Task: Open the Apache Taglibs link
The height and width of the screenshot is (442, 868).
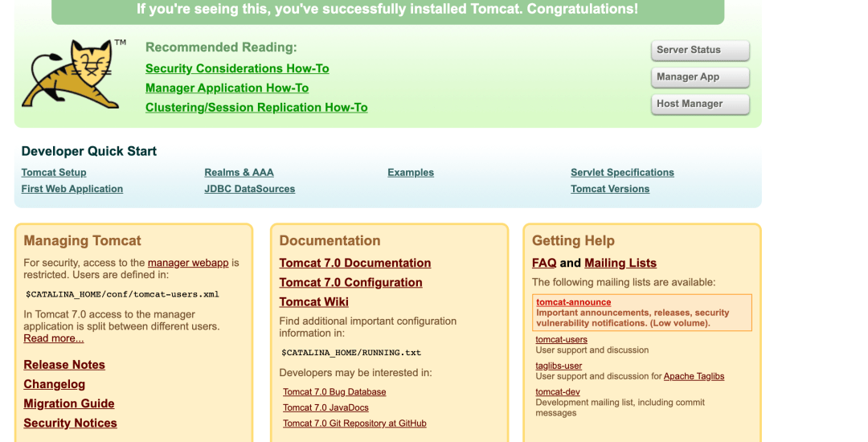Action: click(694, 376)
